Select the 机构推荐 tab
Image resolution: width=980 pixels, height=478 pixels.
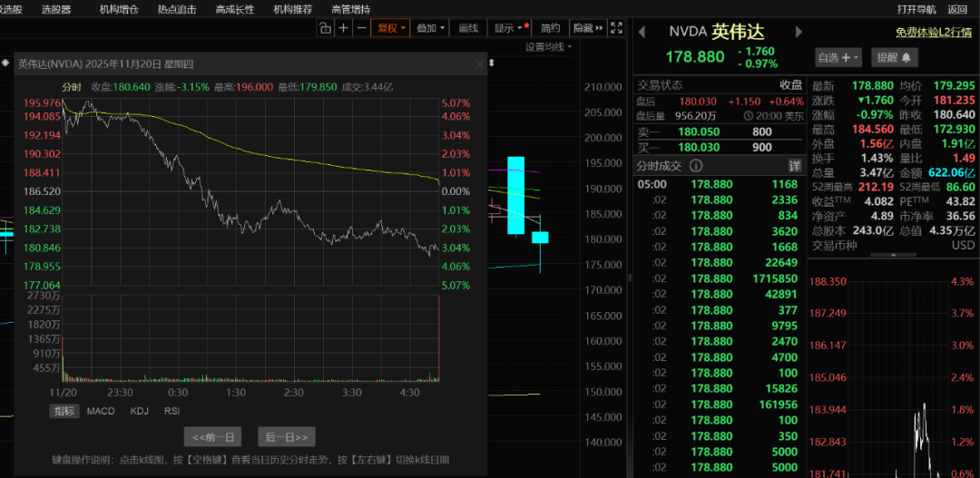coord(292,9)
